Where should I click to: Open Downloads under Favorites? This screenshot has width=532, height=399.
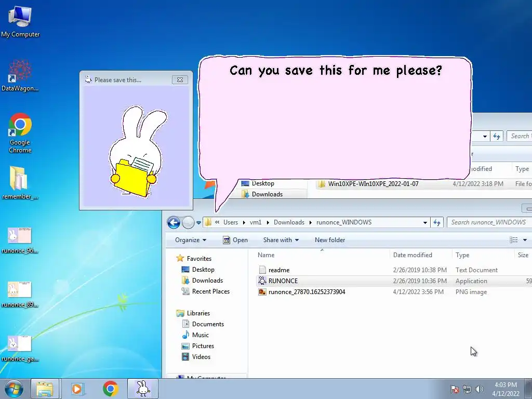(x=207, y=280)
